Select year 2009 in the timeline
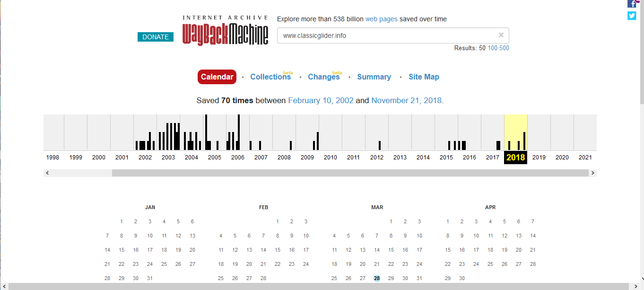644x290 pixels. (x=307, y=158)
